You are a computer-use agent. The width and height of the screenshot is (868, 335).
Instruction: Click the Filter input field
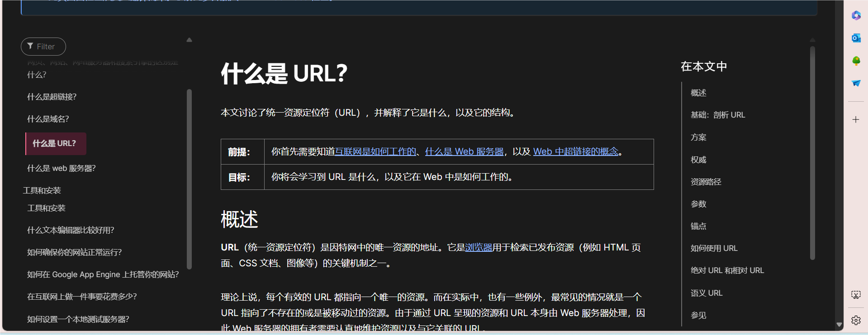point(43,47)
